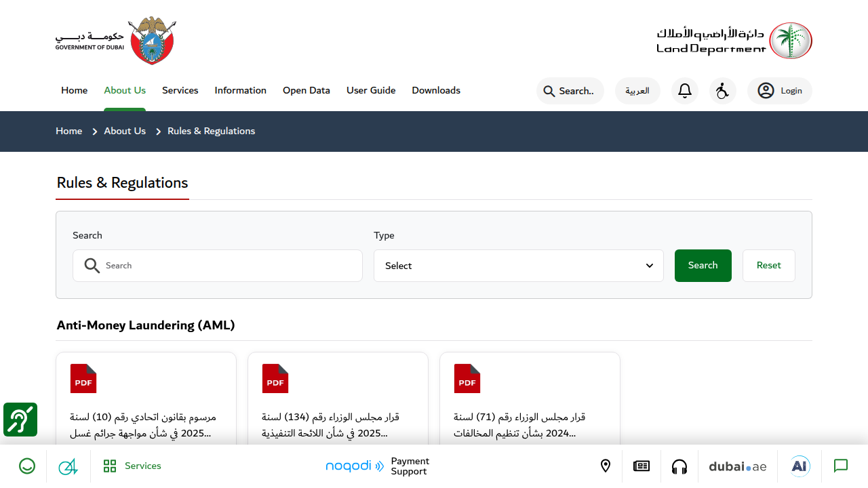Click the magnifier icon inside Search field
868x488 pixels.
92,266
